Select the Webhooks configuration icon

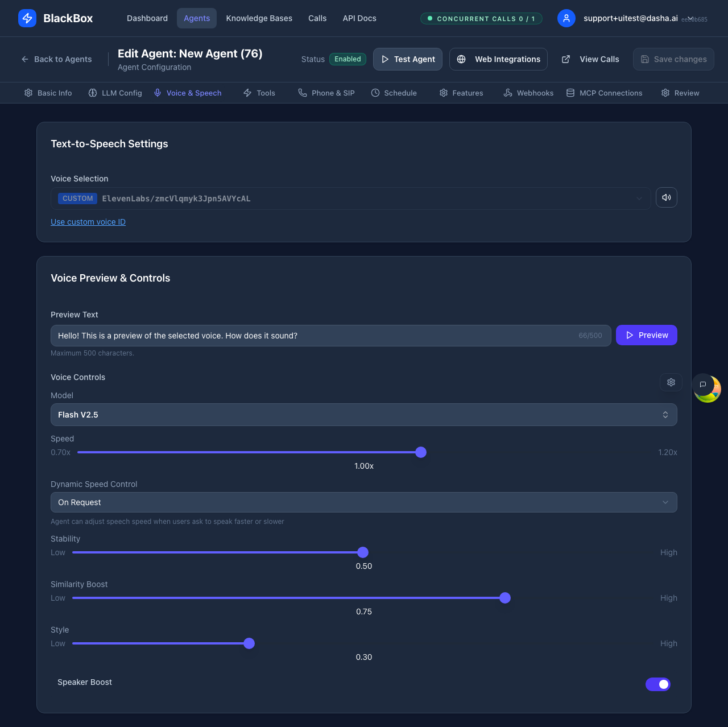pos(507,93)
